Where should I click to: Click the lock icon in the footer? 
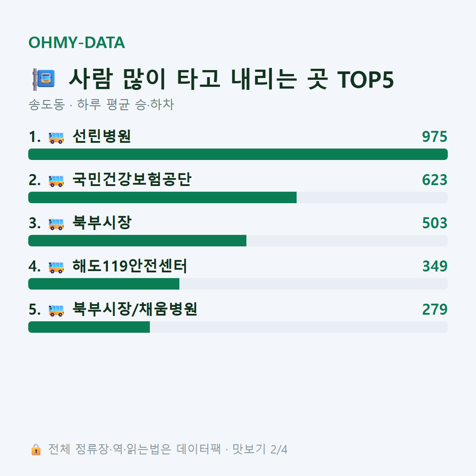[36, 450]
